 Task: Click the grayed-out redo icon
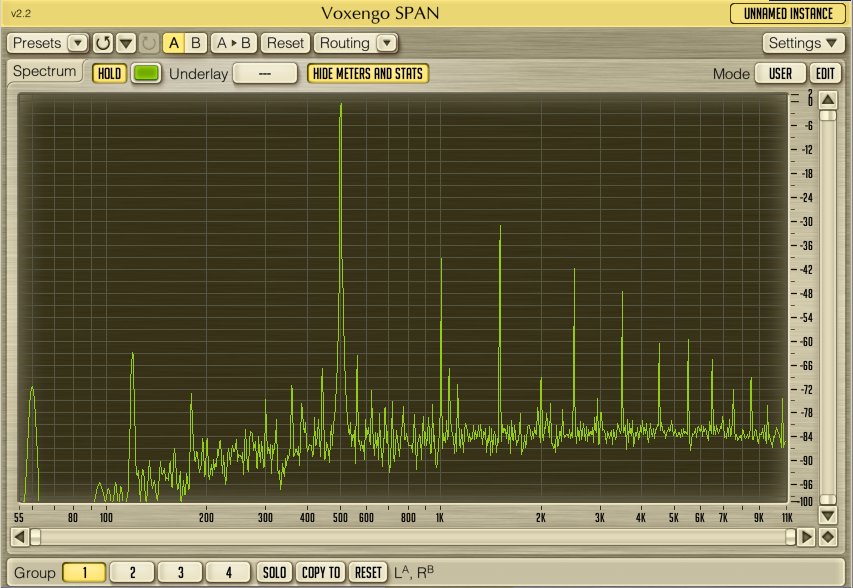pyautogui.click(x=149, y=43)
